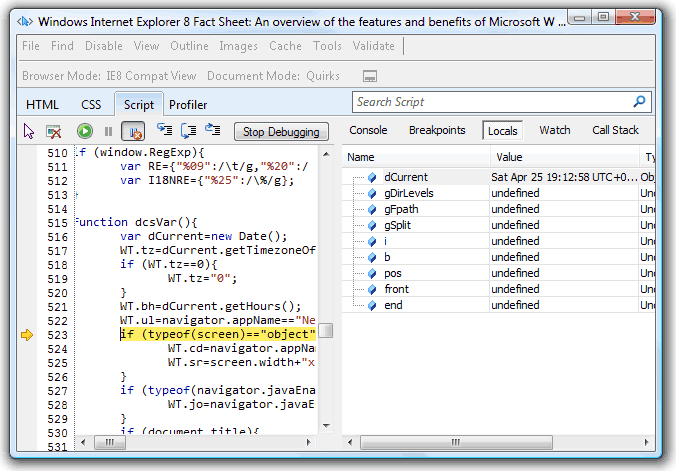The image size is (676, 471).
Task: Click the Step Out icon
Action: tap(212, 131)
